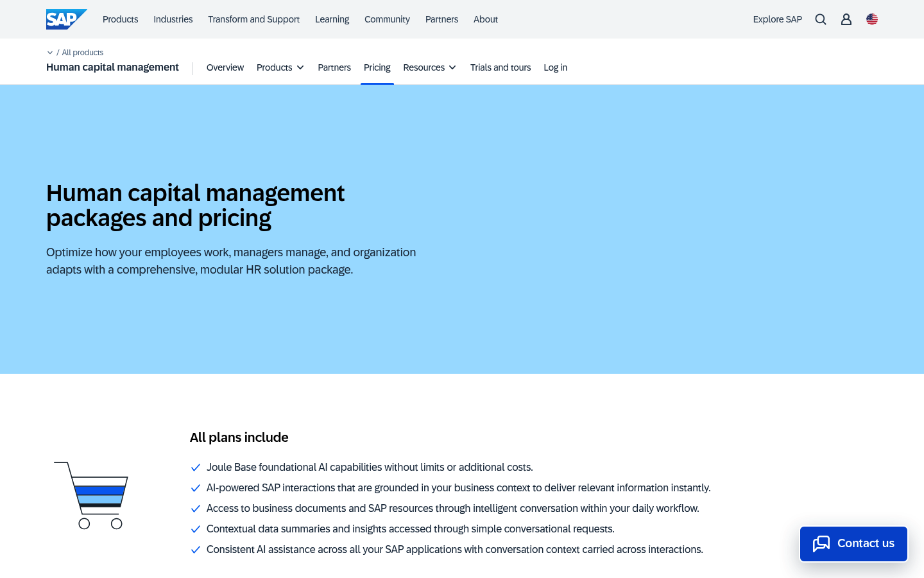Click checkmark beside Joule Base foundational AI

coord(196,468)
